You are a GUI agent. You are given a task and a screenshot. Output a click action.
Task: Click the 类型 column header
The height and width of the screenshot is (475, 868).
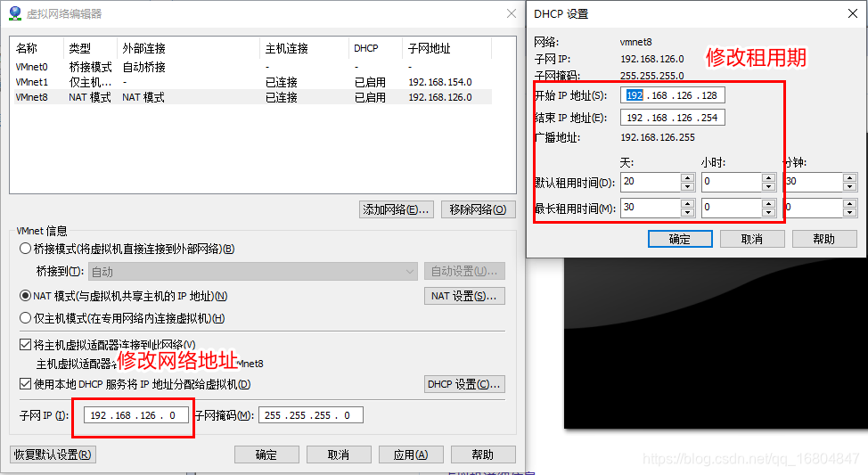click(90, 48)
